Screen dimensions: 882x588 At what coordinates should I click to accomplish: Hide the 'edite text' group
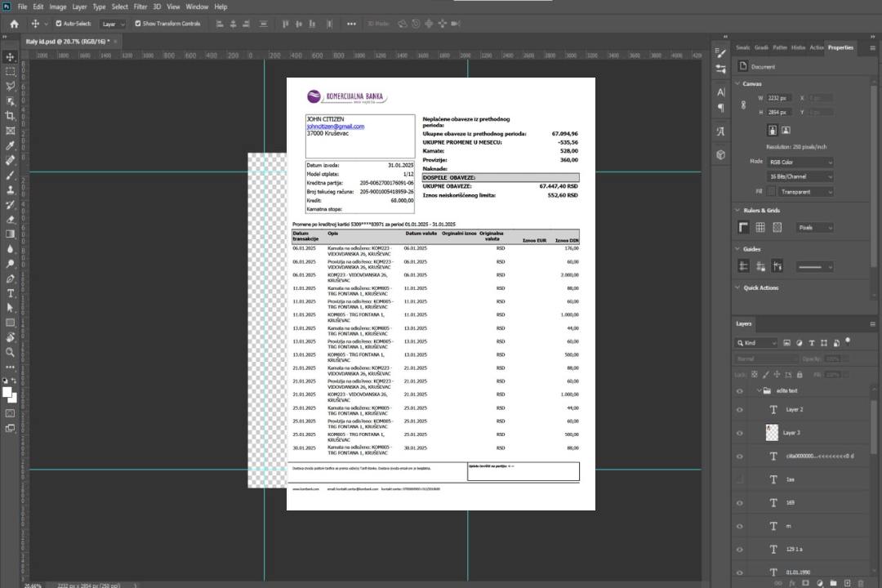[x=740, y=391]
